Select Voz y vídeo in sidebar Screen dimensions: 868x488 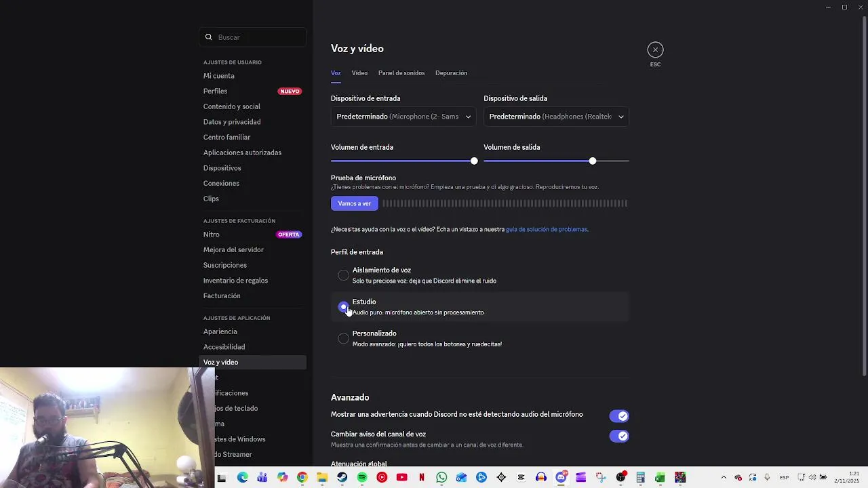click(252, 363)
